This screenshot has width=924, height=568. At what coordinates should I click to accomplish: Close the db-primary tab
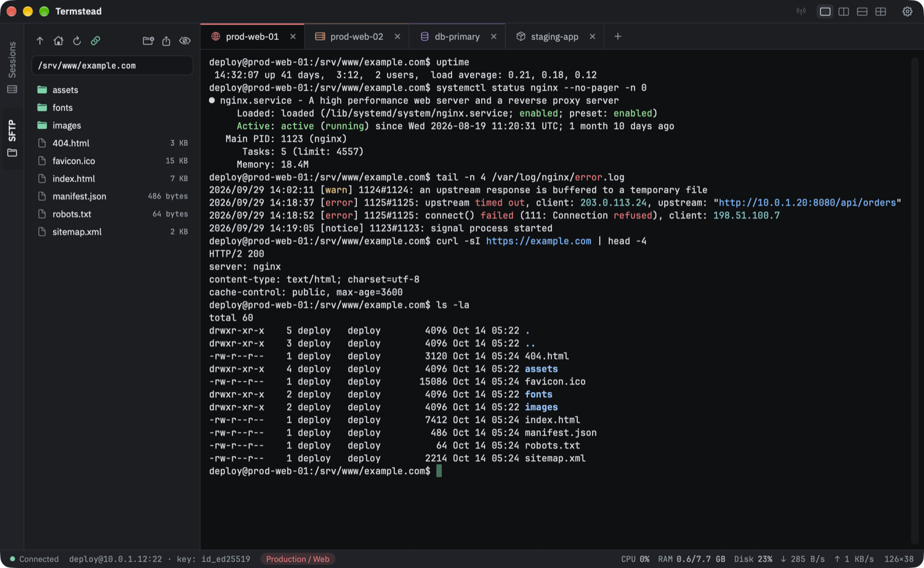pyautogui.click(x=494, y=36)
